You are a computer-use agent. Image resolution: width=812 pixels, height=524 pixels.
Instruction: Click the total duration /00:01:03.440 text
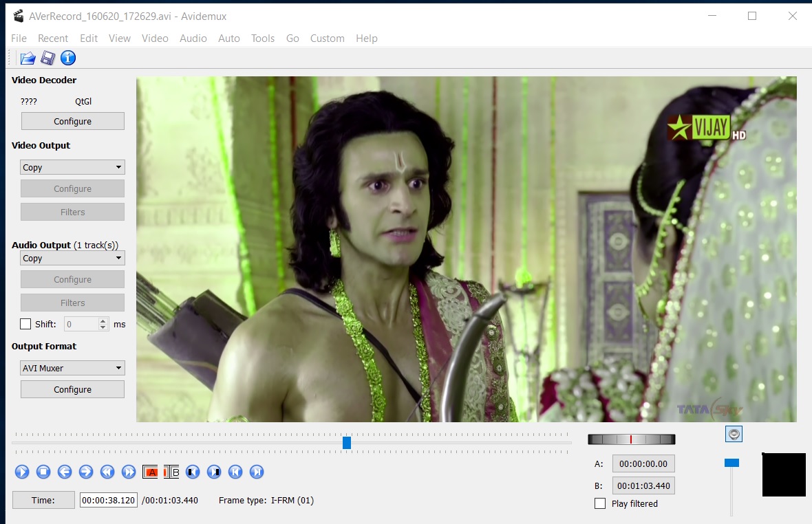pyautogui.click(x=170, y=500)
